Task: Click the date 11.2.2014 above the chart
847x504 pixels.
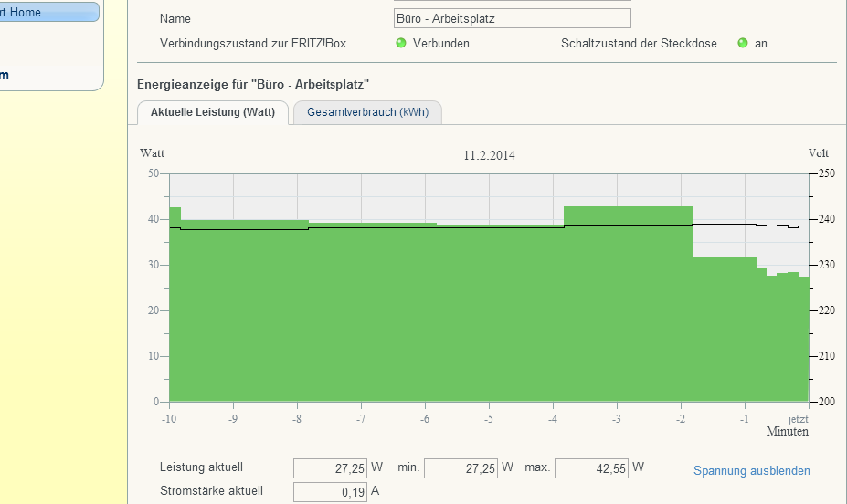Action: tap(489, 156)
